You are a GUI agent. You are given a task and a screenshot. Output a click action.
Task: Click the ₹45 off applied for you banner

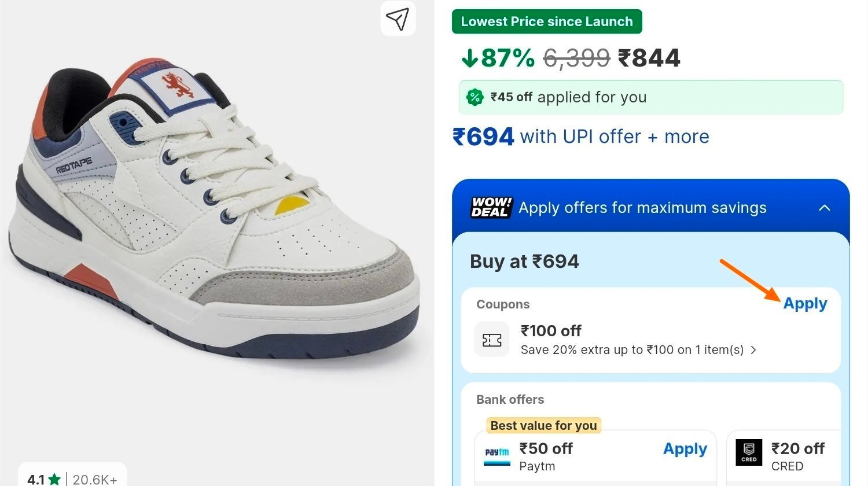pos(651,97)
